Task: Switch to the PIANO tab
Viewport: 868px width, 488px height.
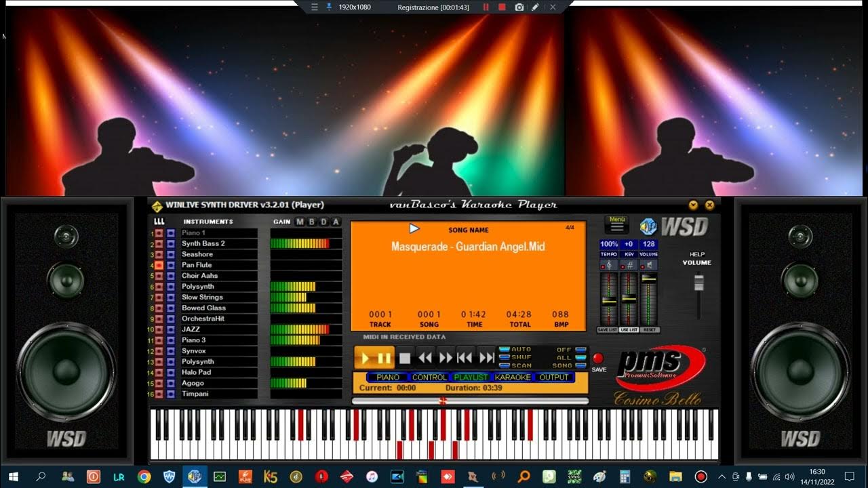Action: (388, 378)
